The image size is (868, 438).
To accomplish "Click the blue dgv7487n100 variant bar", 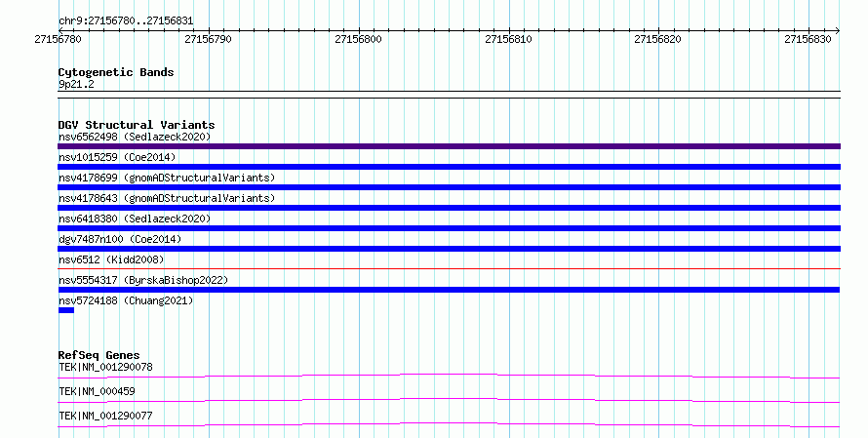I will click(x=449, y=249).
